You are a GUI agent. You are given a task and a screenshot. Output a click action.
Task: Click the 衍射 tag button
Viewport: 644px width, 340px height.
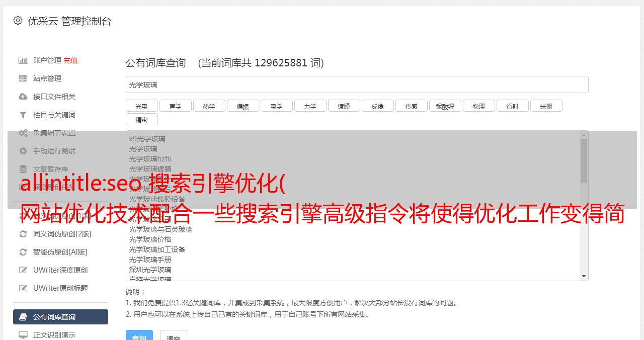pyautogui.click(x=512, y=106)
